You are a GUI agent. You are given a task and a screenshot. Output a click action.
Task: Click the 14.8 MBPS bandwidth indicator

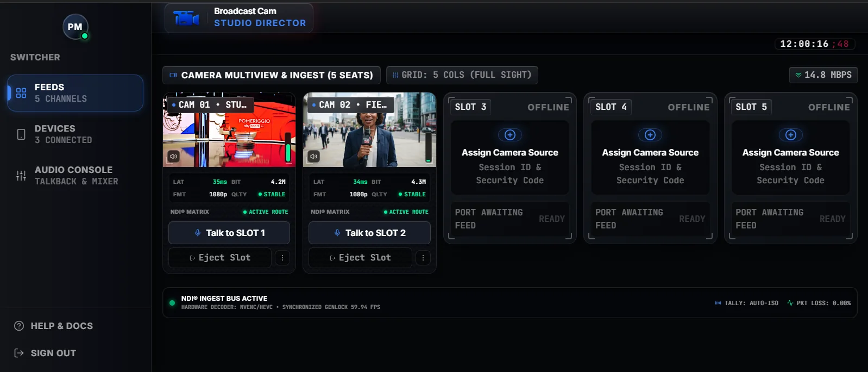823,75
